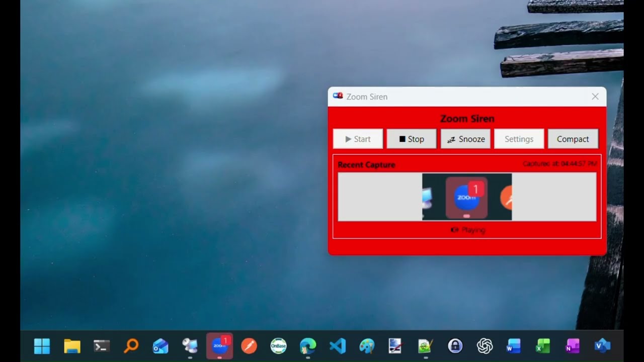
Task: Click the 'Playing' status text
Action: point(473,230)
